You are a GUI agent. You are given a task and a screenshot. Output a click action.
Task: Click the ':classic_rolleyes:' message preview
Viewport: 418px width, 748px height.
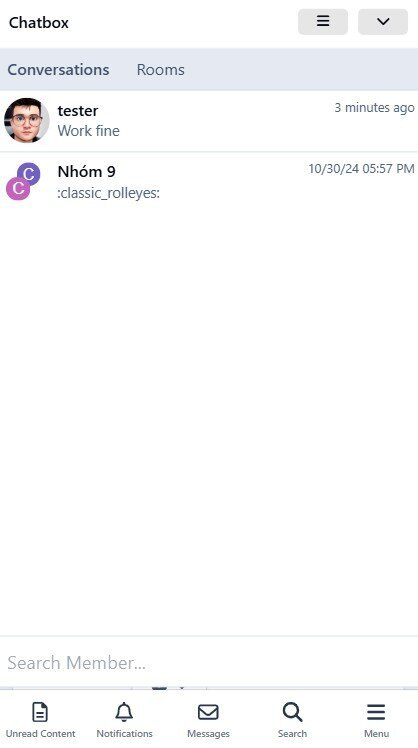(x=108, y=194)
